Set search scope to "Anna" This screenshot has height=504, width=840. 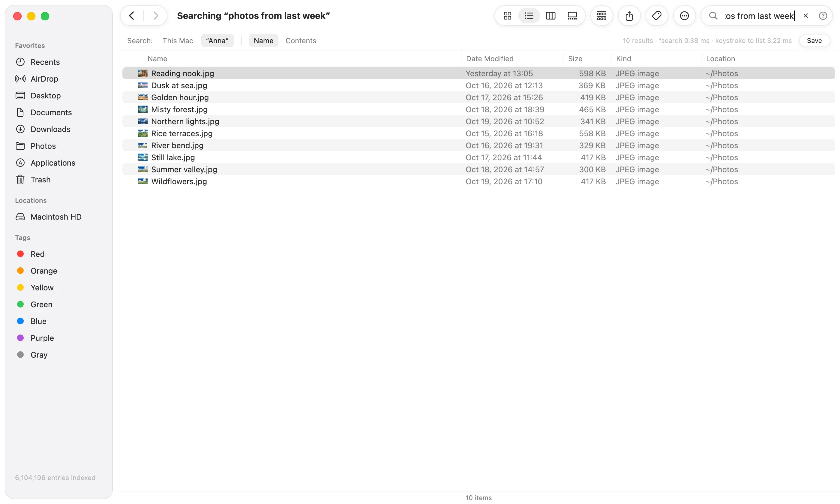point(217,40)
